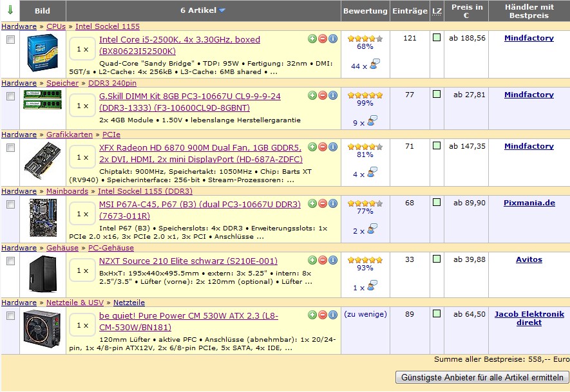Check the be quiet! Pure Power row checkbox
The width and height of the screenshot is (570, 392).
[10, 315]
